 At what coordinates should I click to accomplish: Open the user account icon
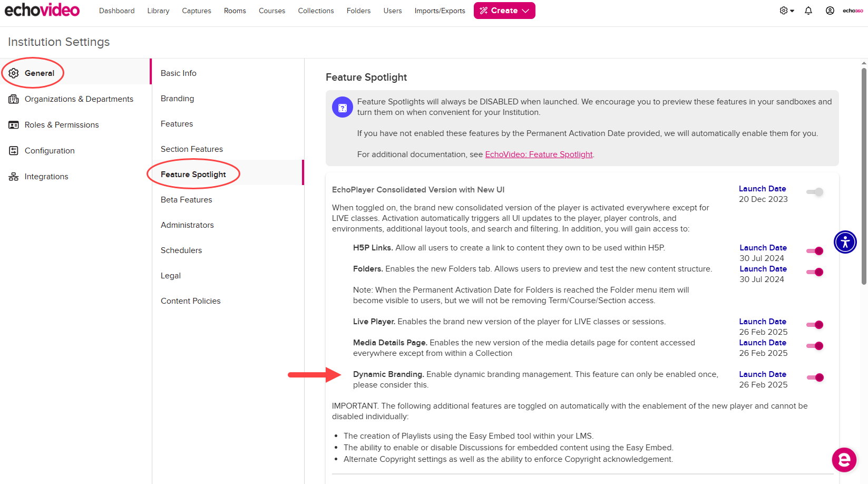point(830,11)
